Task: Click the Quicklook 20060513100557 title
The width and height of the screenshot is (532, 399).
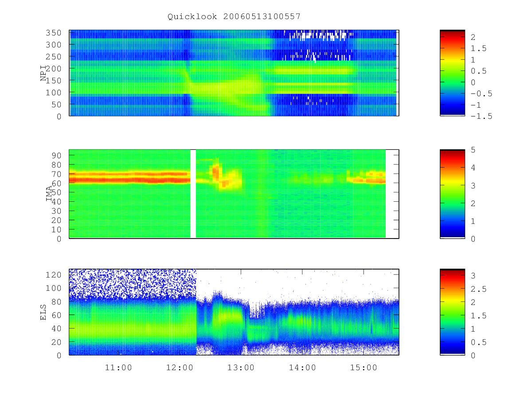Action: [x=234, y=17]
